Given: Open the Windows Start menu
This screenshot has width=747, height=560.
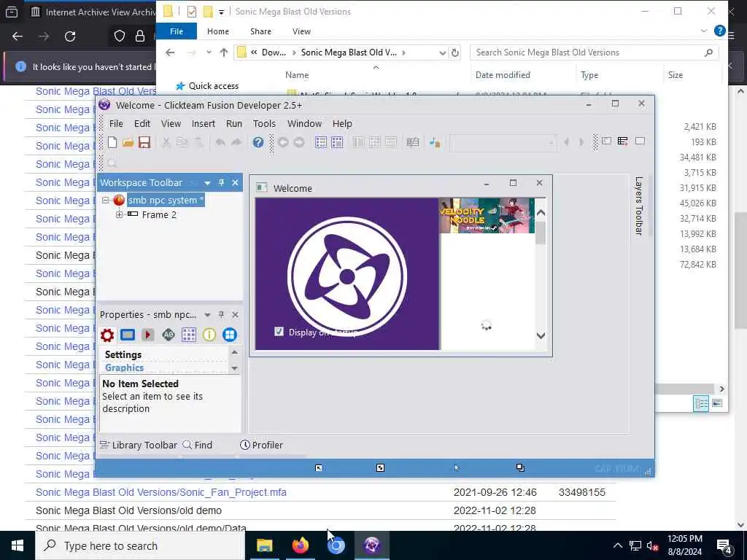Looking at the screenshot, I should click(x=18, y=545).
